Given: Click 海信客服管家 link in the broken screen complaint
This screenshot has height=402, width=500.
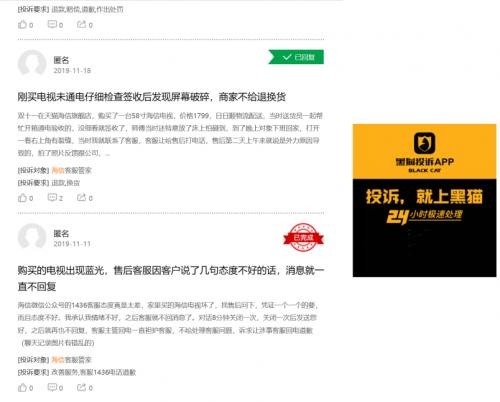Looking at the screenshot, I should point(72,170).
